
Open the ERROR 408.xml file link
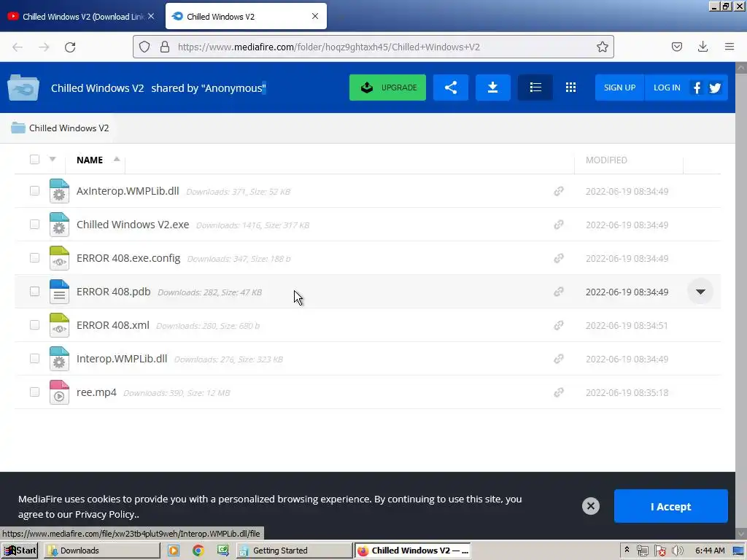click(x=113, y=325)
